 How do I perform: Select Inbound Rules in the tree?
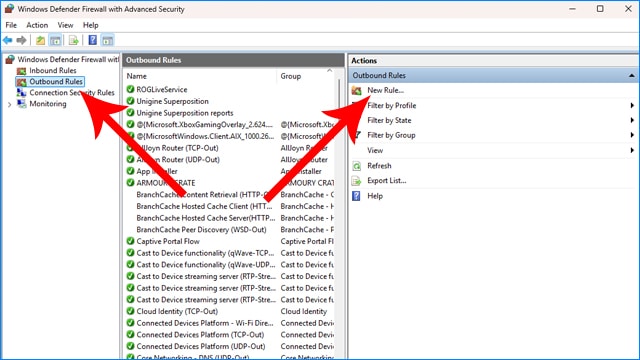point(53,71)
